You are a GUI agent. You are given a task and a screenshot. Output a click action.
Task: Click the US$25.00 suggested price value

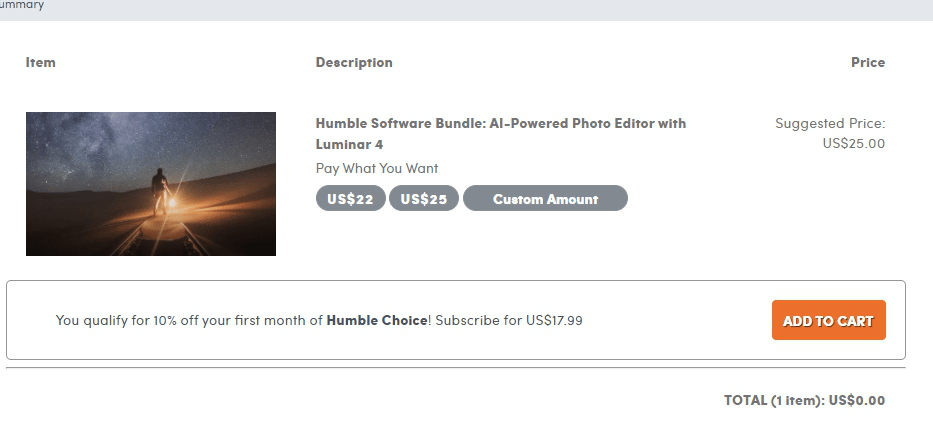[853, 144]
